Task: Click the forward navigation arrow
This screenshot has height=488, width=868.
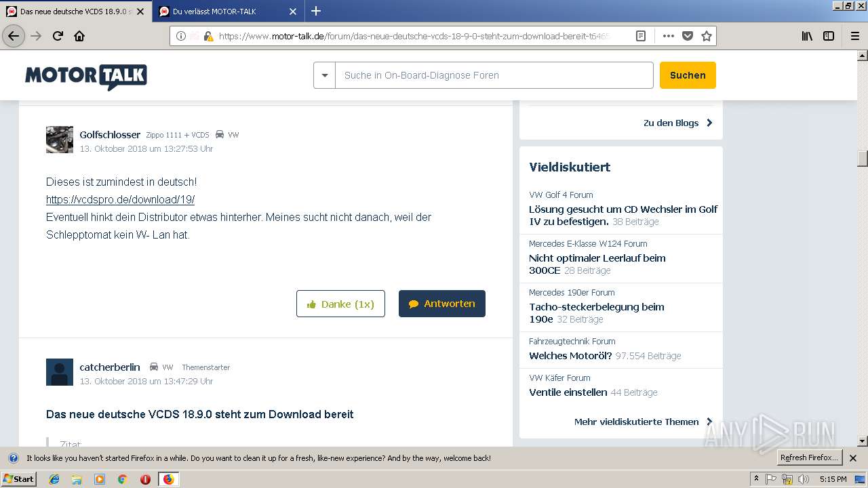Action: [36, 36]
